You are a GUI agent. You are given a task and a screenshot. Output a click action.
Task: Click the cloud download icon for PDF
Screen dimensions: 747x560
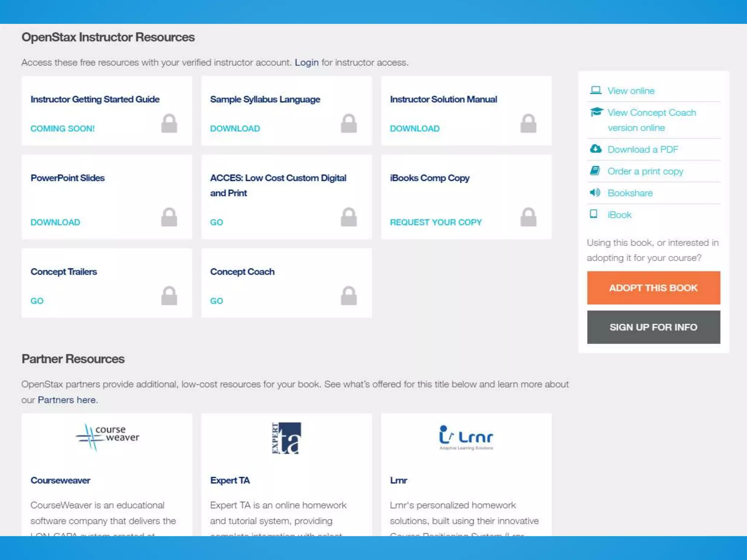[596, 149]
